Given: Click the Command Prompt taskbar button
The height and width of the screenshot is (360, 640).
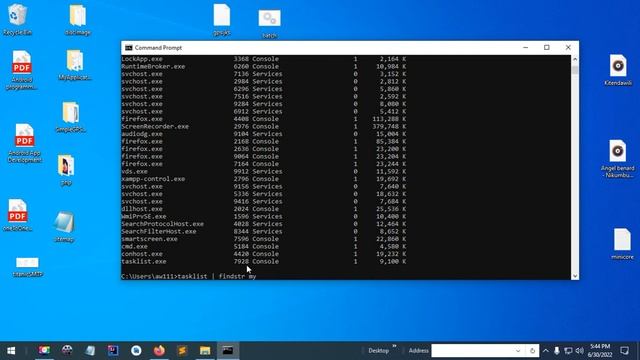Looking at the screenshot, I should [x=228, y=351].
